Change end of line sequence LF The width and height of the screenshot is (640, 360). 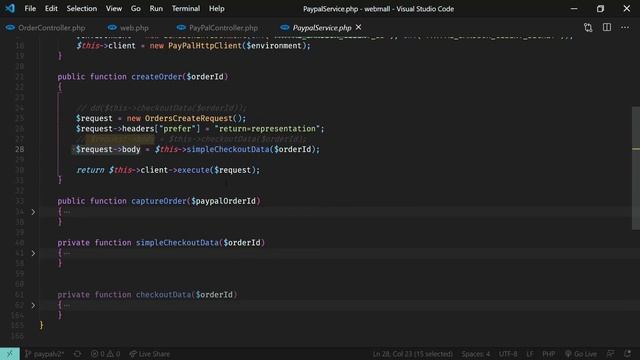tap(530, 354)
